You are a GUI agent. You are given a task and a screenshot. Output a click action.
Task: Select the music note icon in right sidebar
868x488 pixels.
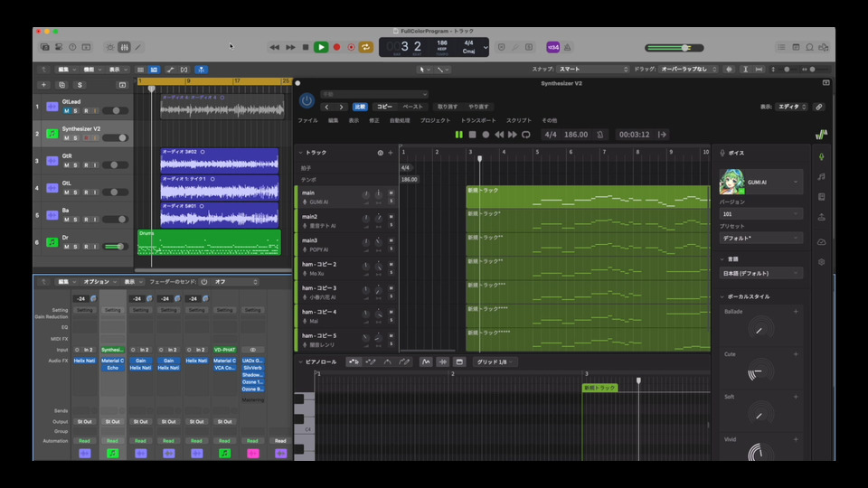click(821, 177)
